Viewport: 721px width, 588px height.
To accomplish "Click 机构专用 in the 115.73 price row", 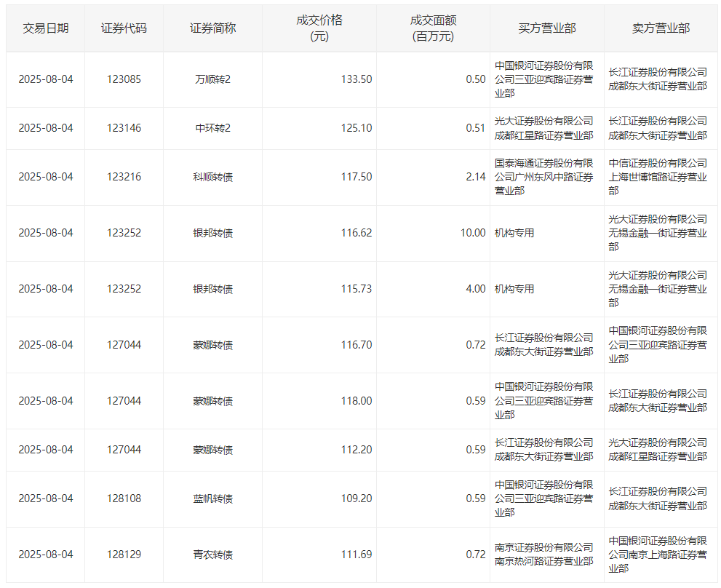I will (514, 289).
